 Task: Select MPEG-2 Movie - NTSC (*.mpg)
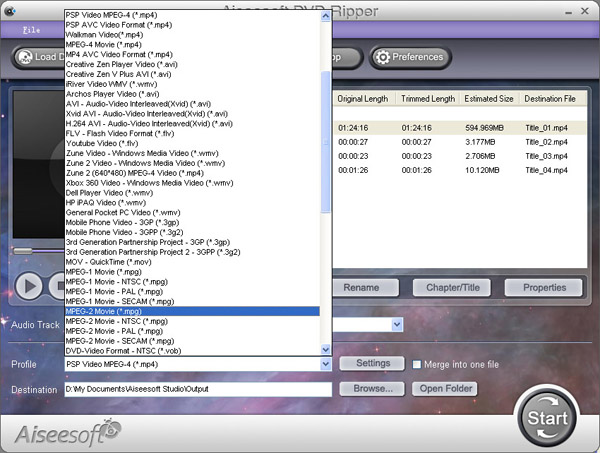tap(192, 321)
